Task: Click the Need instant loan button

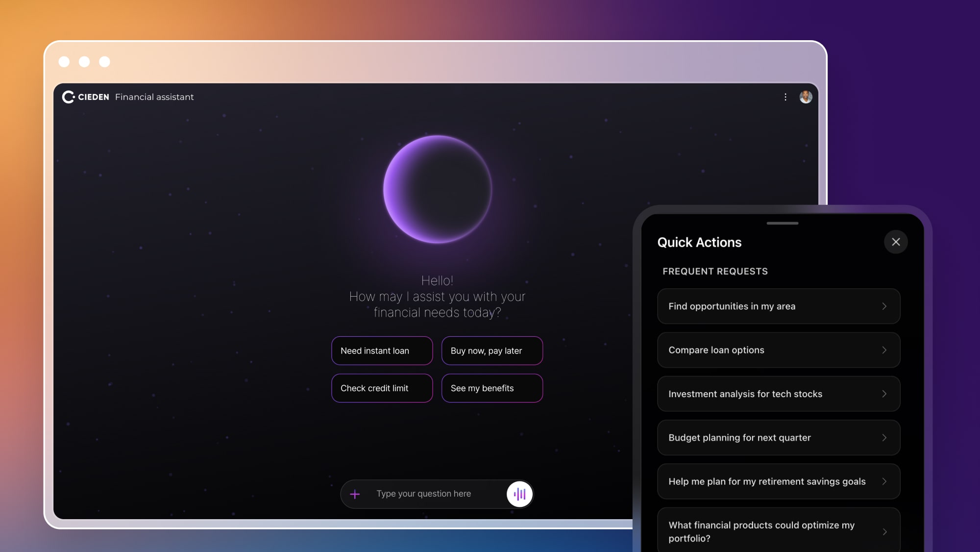Action: coord(382,351)
